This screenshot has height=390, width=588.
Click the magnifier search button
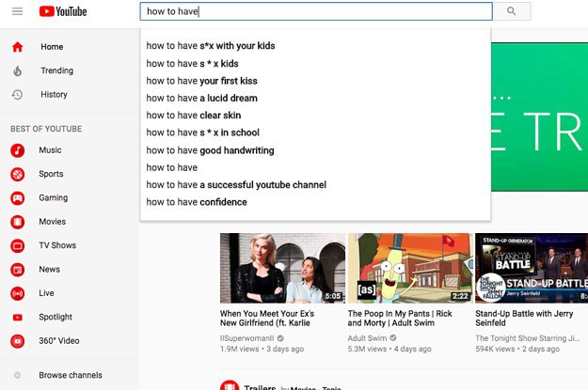(512, 11)
